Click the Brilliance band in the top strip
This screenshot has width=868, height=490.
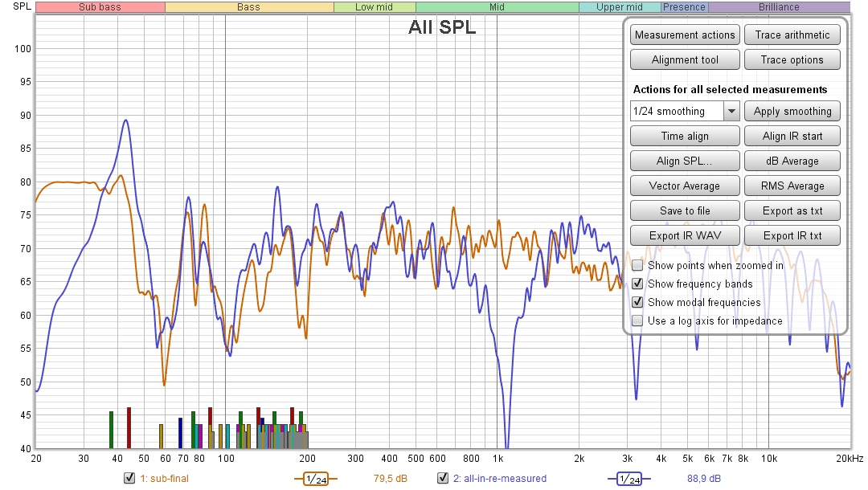(x=778, y=7)
